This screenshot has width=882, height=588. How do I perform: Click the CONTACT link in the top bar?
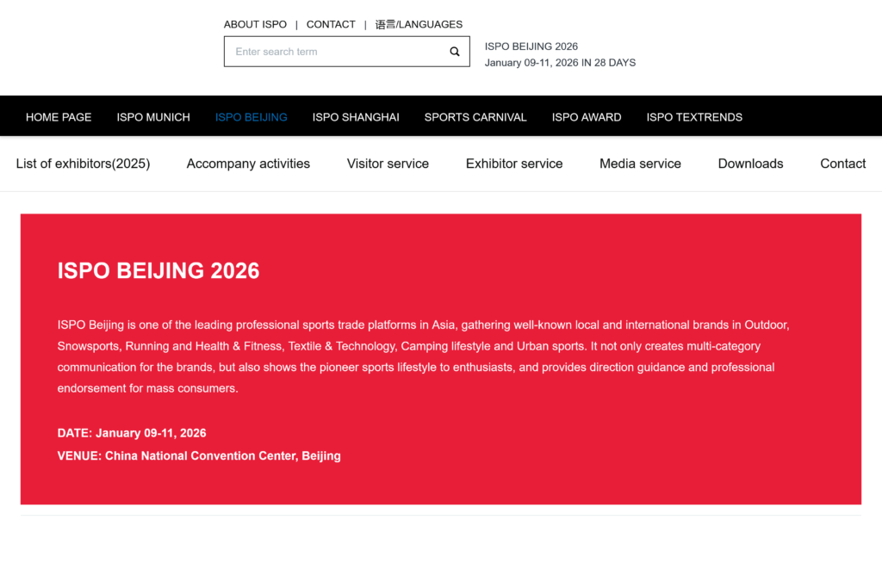(331, 24)
